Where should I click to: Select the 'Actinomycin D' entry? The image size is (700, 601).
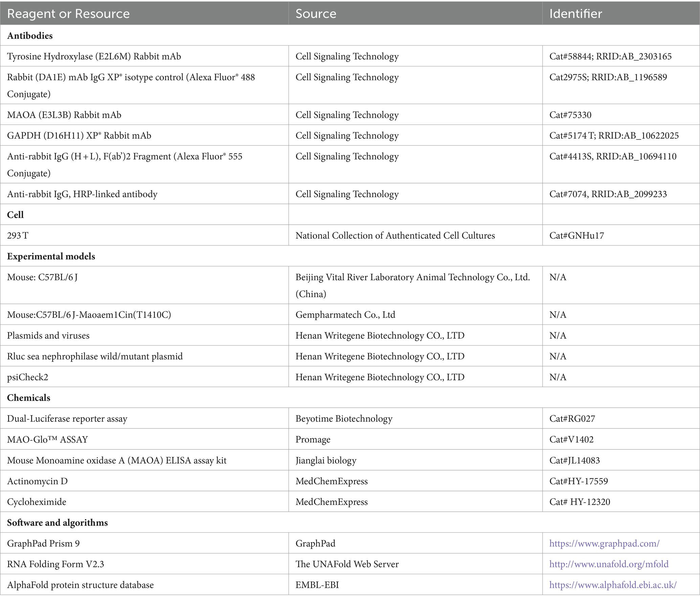[37, 481]
